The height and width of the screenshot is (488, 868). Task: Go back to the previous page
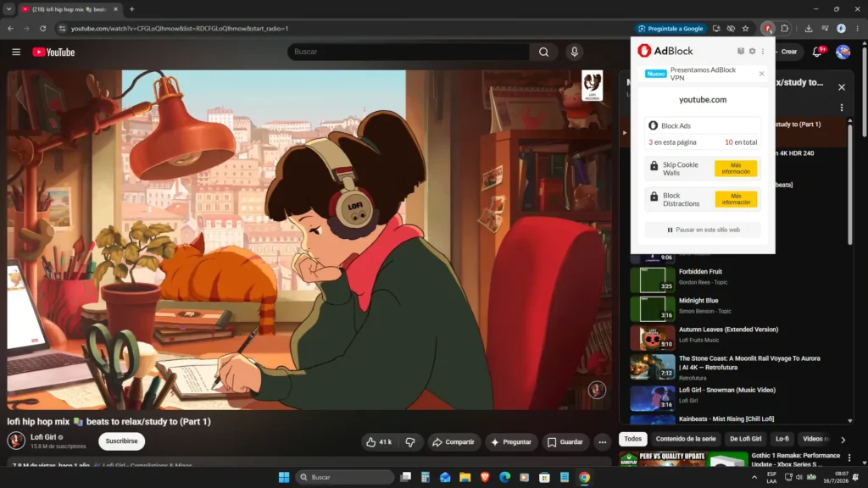pos(10,28)
